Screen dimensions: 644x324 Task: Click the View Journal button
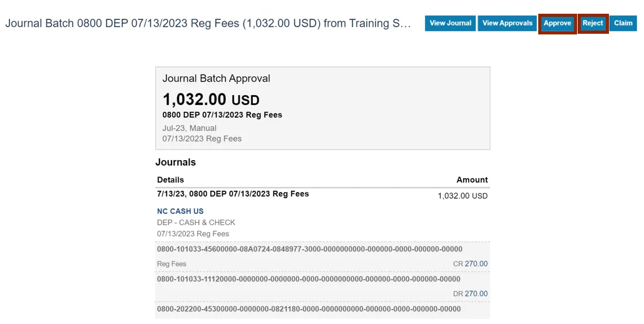click(450, 23)
